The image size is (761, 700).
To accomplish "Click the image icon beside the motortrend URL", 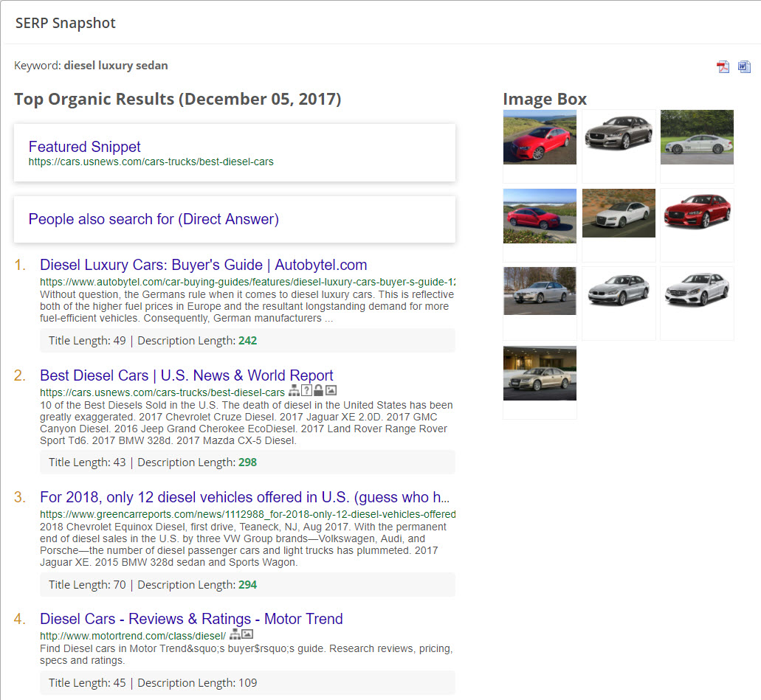I will [247, 634].
